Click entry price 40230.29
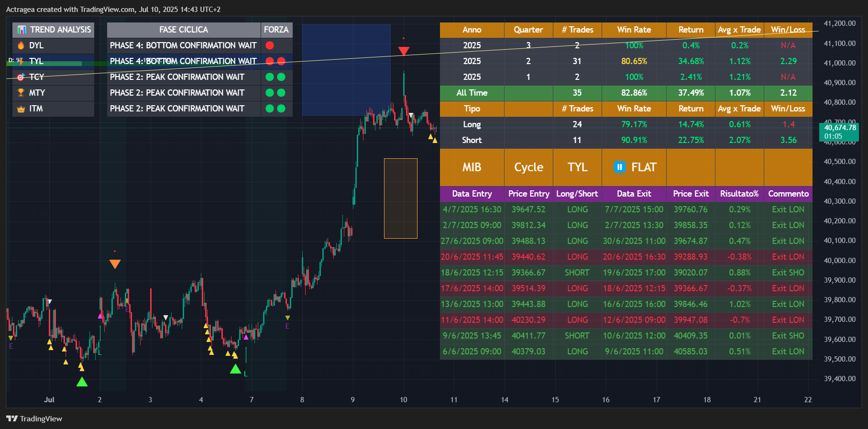The width and height of the screenshot is (868, 429). (x=528, y=320)
